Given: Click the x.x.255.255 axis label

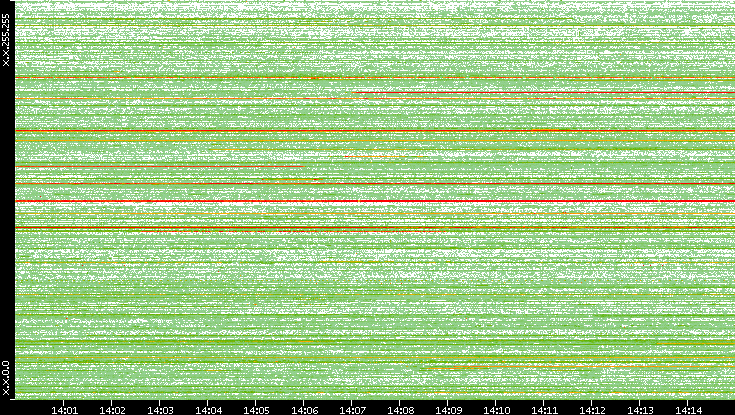Looking at the screenshot, I should [x=6, y=40].
